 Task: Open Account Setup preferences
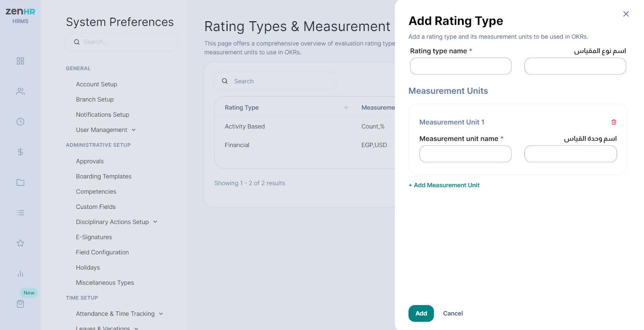pos(97,84)
